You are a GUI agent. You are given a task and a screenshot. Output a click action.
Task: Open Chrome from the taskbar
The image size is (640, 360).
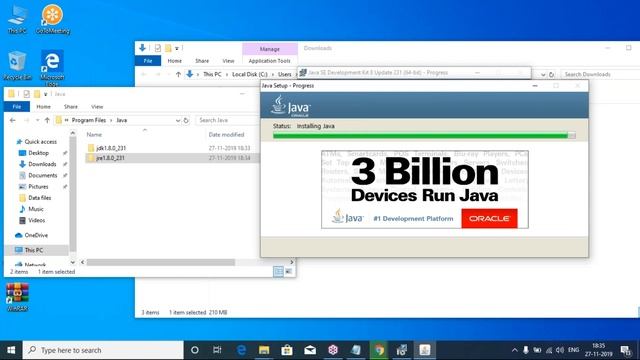[379, 350]
